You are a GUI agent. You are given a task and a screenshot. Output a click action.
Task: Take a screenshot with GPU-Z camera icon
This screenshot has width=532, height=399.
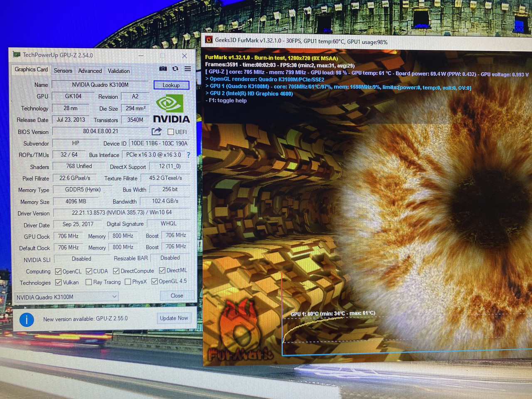163,69
